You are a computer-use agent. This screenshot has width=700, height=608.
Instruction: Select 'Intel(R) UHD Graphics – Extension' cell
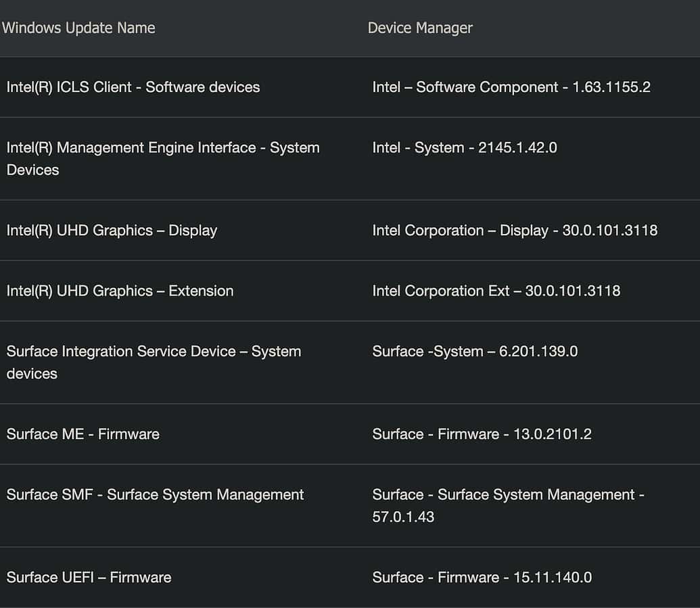pos(120,291)
